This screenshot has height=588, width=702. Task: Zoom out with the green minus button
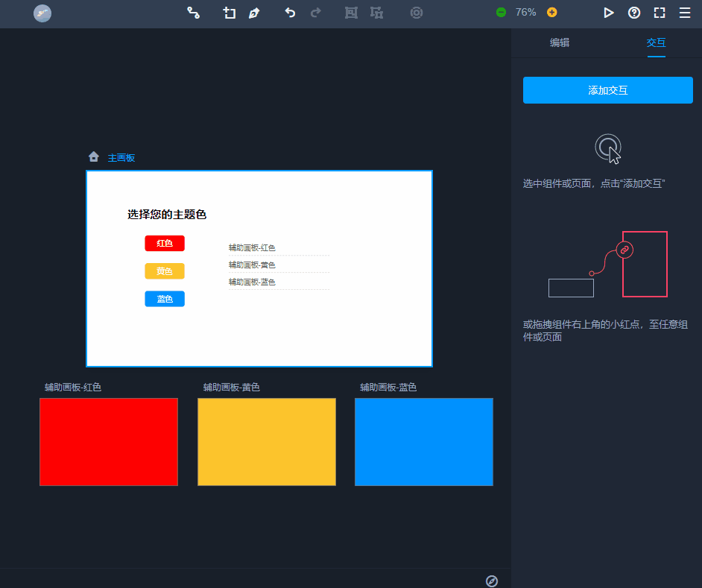click(x=502, y=13)
